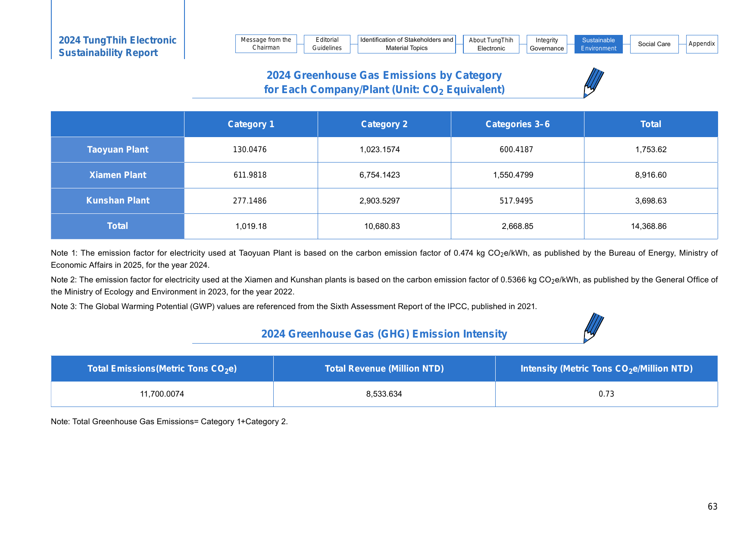Select the Xiamen Plant row header
This screenshot has width=756, height=535.
[118, 175]
